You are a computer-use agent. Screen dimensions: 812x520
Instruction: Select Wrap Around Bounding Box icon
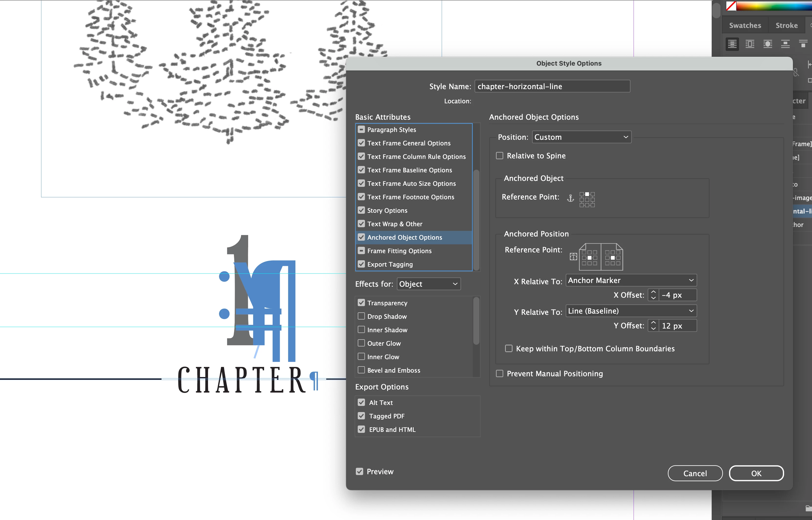pos(750,44)
